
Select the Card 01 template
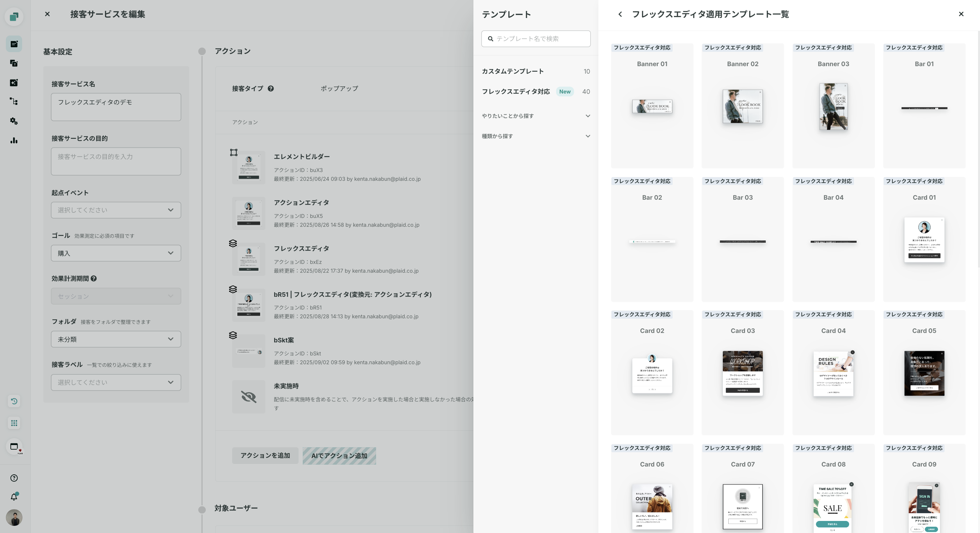924,239
